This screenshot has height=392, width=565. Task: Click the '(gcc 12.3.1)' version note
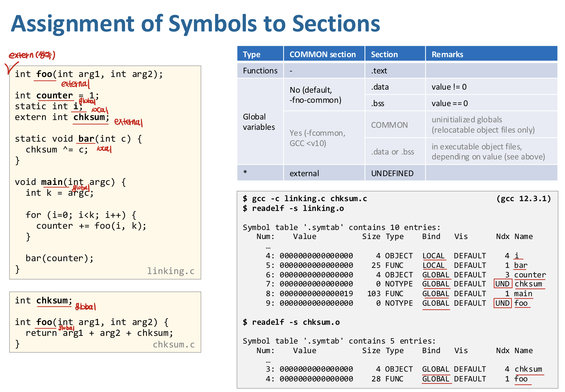coord(524,199)
